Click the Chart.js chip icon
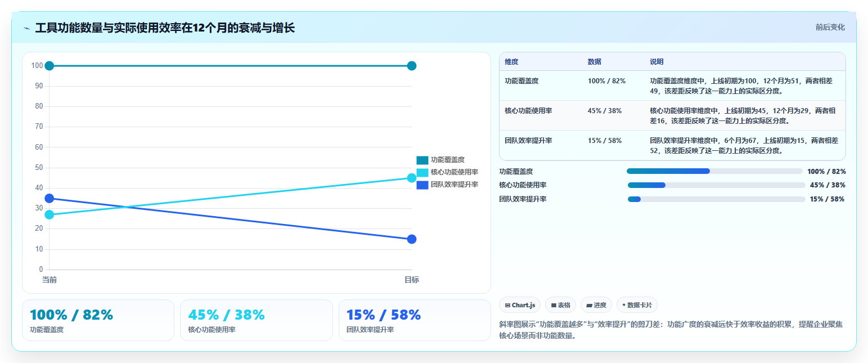 pyautogui.click(x=507, y=305)
